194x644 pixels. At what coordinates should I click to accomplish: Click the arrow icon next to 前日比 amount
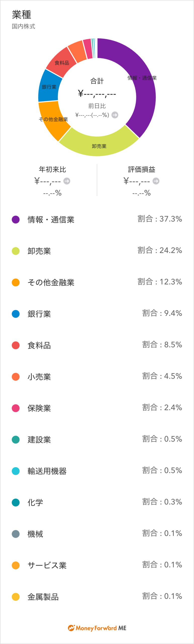click(x=115, y=115)
